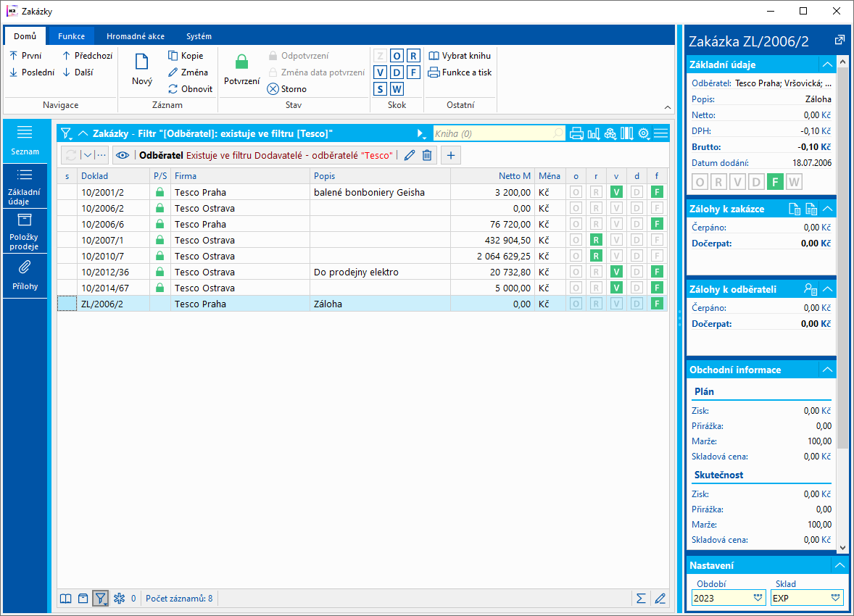Open the Období dropdown set to 2023
854x616 pixels.
click(x=759, y=599)
